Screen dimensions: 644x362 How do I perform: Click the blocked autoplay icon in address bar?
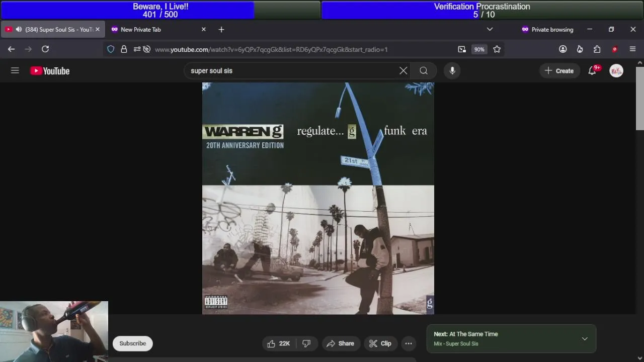pos(147,49)
